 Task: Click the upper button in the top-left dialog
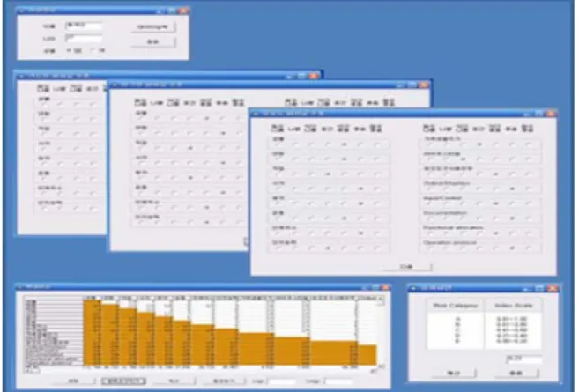[152, 27]
